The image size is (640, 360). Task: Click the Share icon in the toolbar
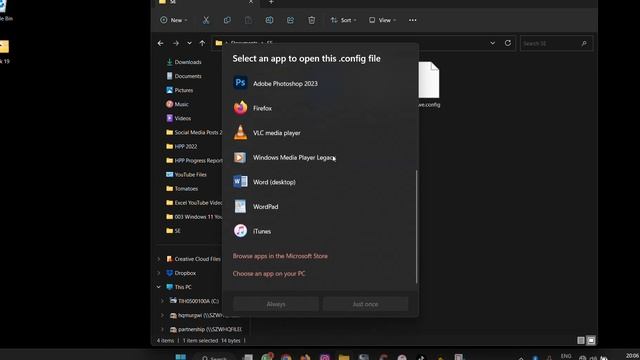(x=290, y=20)
